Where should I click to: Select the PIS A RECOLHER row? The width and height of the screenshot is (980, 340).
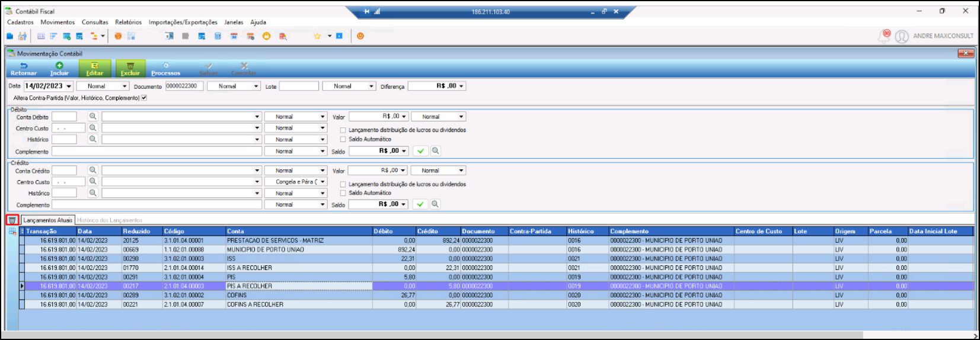pyautogui.click(x=497, y=286)
